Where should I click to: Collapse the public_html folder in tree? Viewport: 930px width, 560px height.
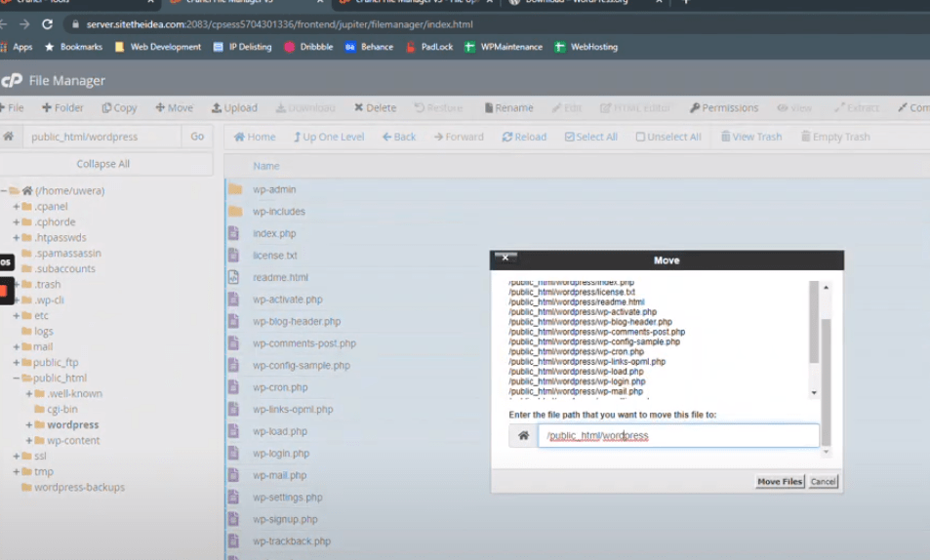(17, 378)
